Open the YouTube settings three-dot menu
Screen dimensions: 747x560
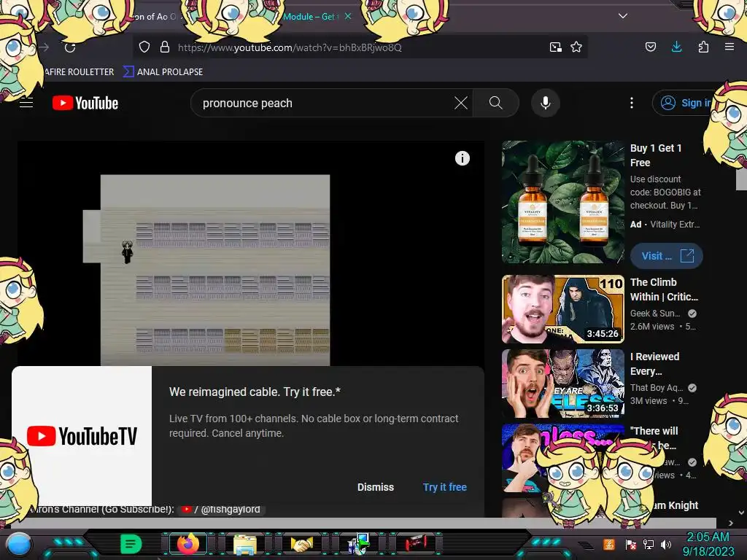click(x=632, y=103)
